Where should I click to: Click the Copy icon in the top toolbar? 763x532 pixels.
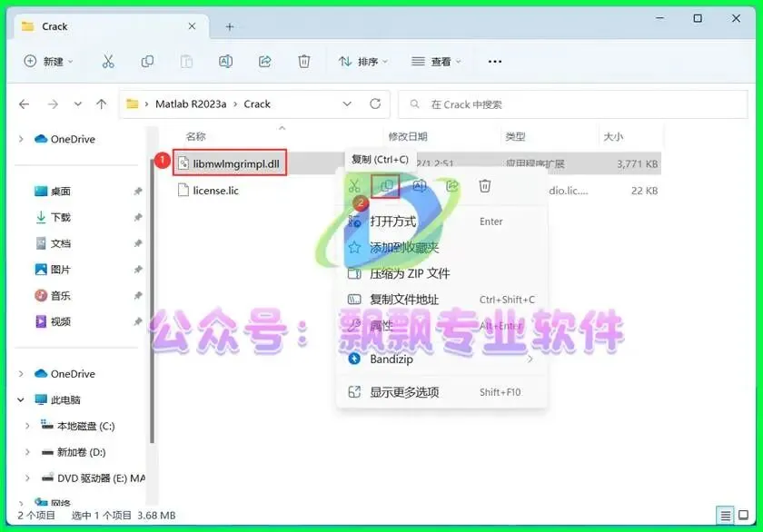coord(147,61)
